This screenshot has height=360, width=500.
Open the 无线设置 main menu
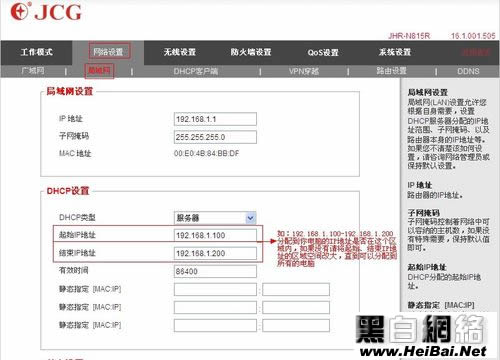(x=180, y=52)
